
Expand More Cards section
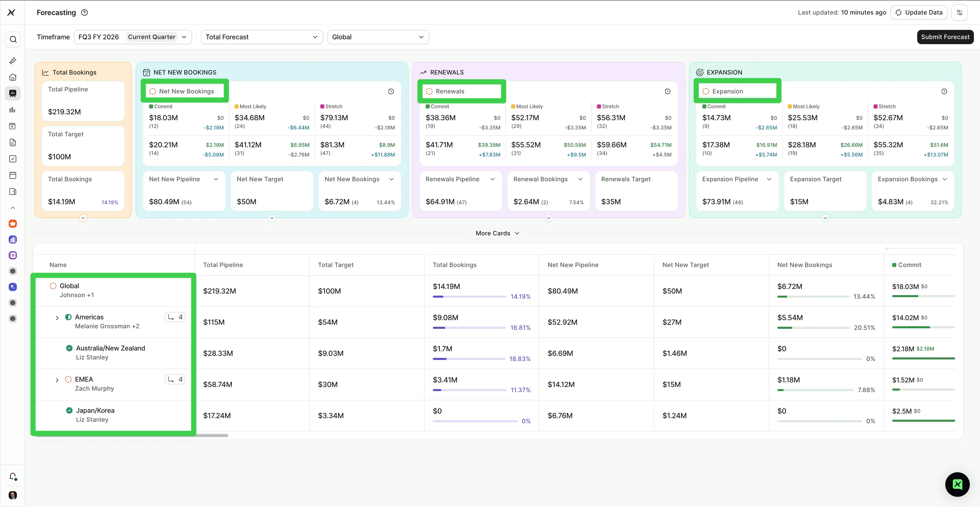click(x=497, y=233)
